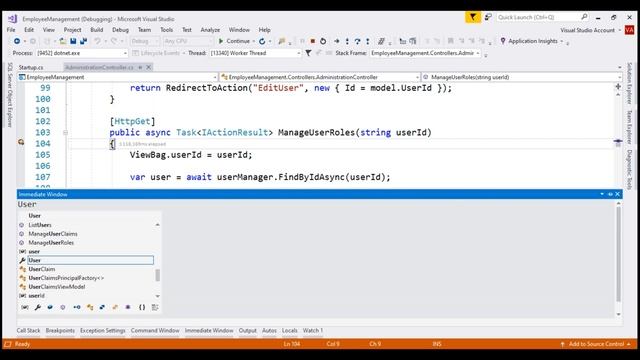Click Add to Source Control in status bar

coord(596,344)
